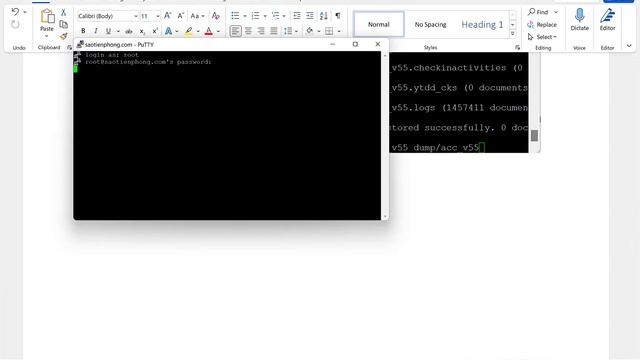
Task: Apply the Heading 1 style
Action: 482,24
